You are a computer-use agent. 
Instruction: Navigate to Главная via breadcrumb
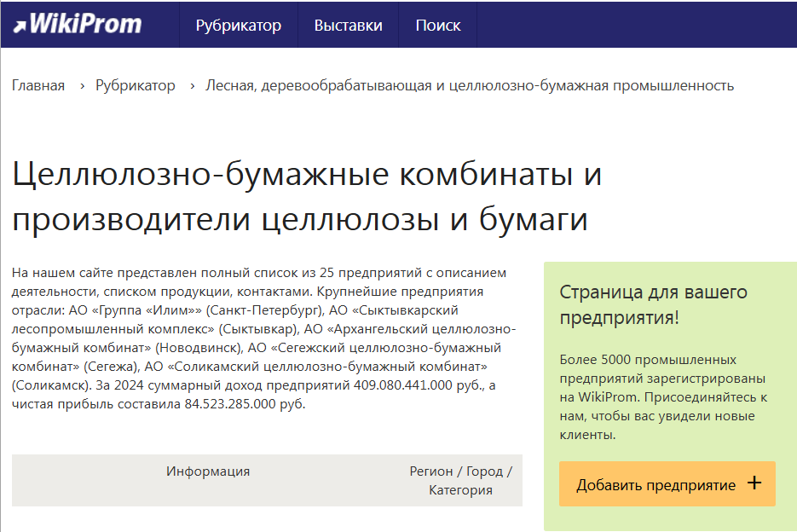(38, 85)
